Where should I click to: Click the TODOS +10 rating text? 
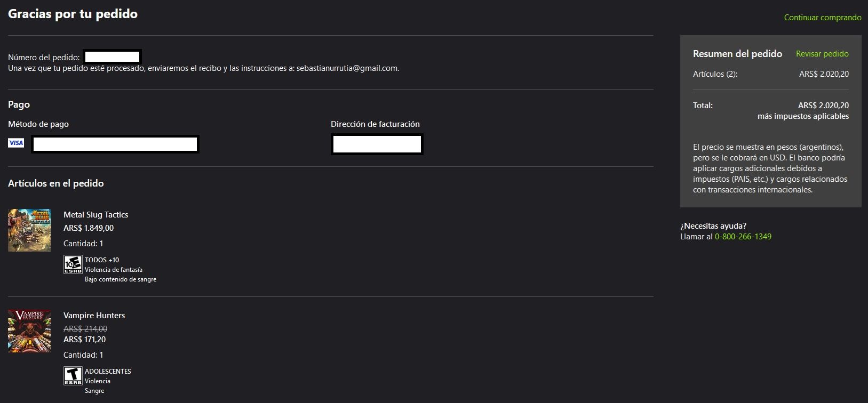102,260
